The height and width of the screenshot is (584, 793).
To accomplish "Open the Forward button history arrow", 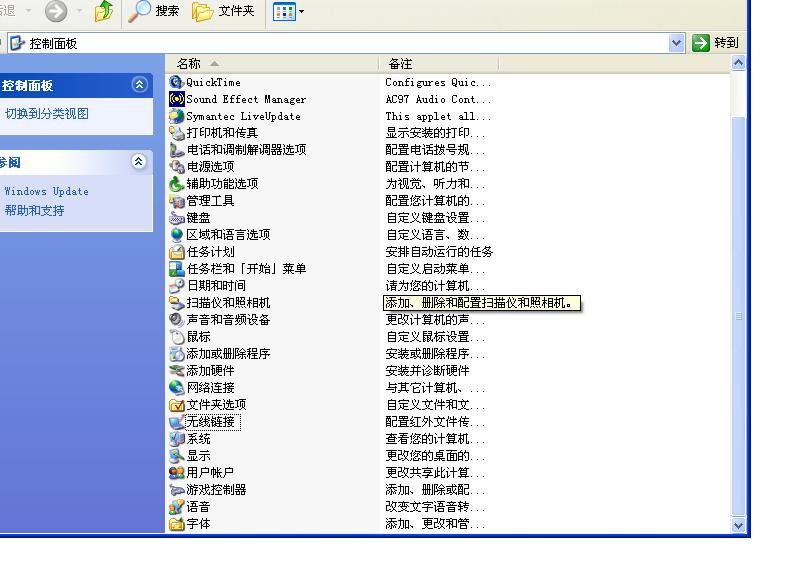I will click(79, 11).
